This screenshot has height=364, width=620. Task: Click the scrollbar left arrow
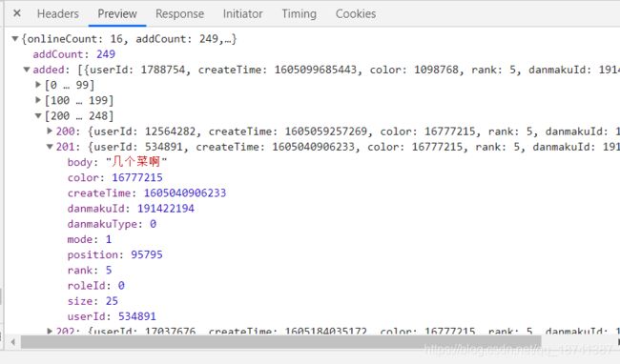[x=13, y=342]
